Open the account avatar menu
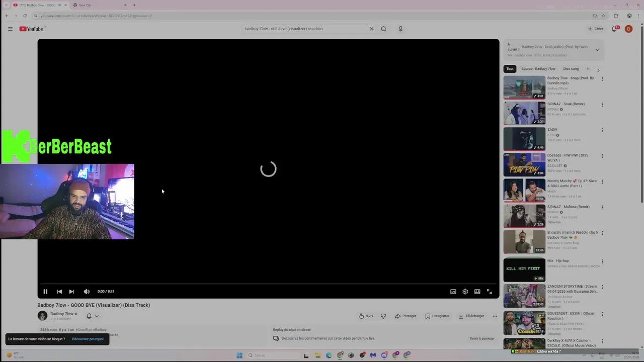 tap(628, 29)
